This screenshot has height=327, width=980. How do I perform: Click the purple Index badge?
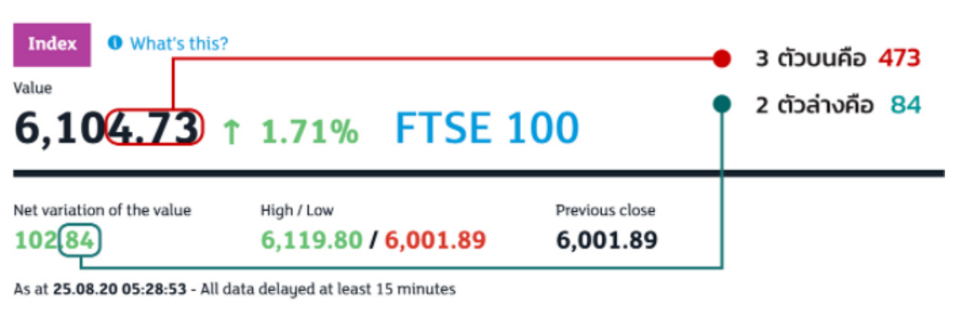pos(52,44)
